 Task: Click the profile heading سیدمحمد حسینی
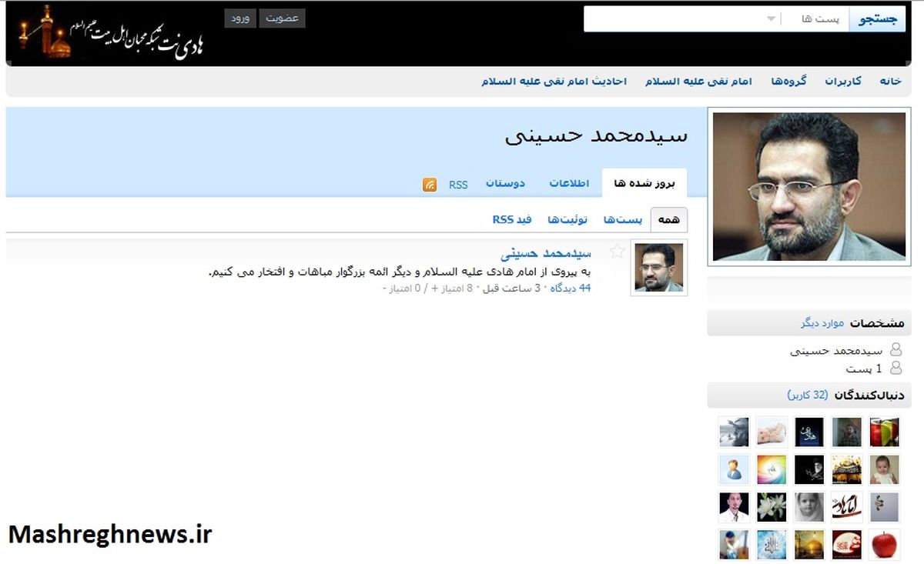[596, 136]
